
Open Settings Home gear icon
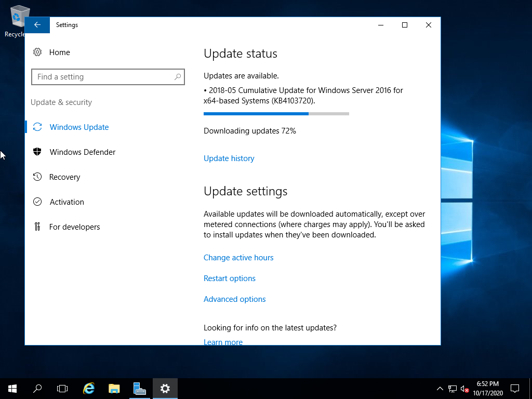37,52
